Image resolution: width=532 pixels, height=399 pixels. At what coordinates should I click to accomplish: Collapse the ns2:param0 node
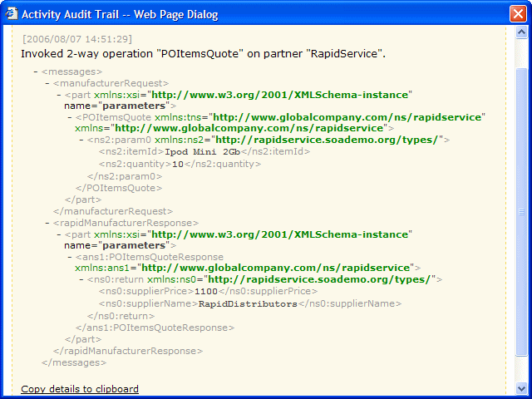[x=81, y=140]
